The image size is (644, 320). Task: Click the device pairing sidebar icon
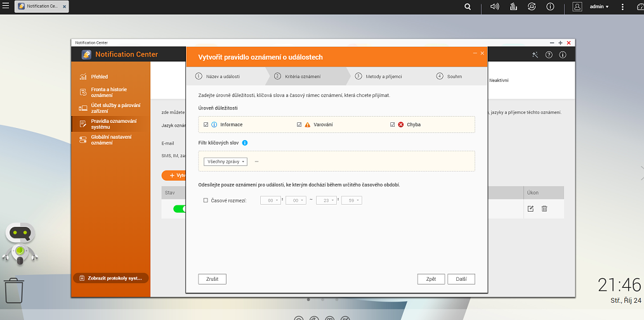pyautogui.click(x=83, y=108)
